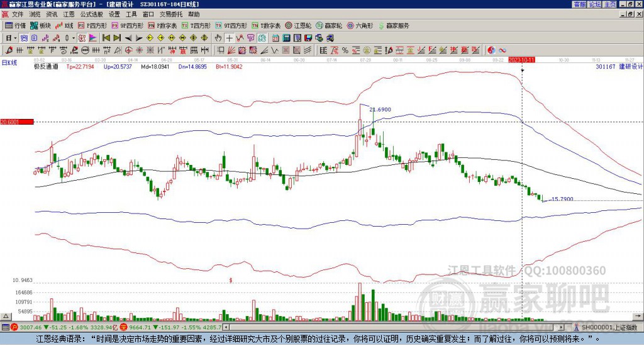Click the Md=18.0941 value
This screenshot has height=345, width=644.
[x=155, y=66]
